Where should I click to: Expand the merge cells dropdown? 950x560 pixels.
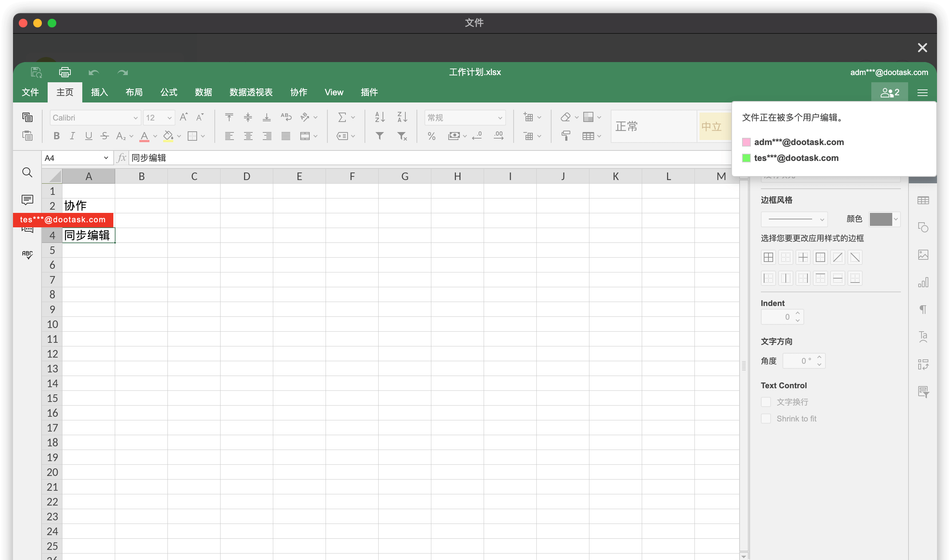[315, 136]
